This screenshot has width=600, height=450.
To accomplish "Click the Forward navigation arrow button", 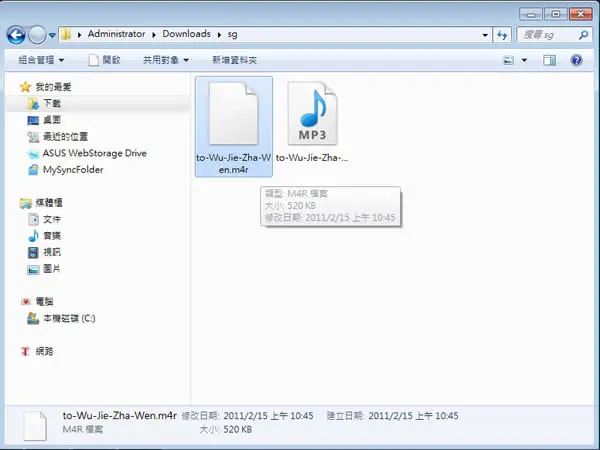I will pos(37,35).
